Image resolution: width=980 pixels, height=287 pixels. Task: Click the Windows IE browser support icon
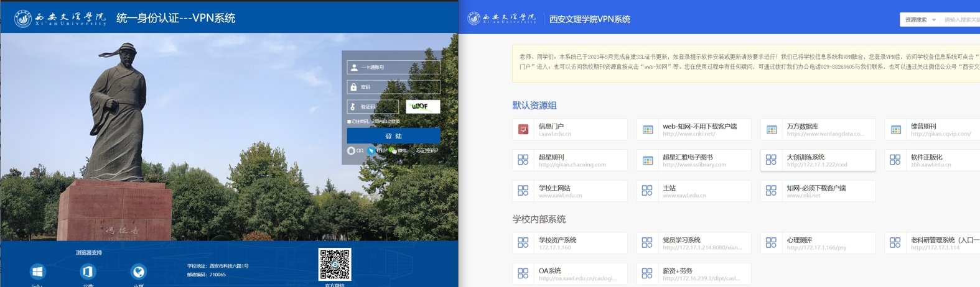[x=37, y=272]
